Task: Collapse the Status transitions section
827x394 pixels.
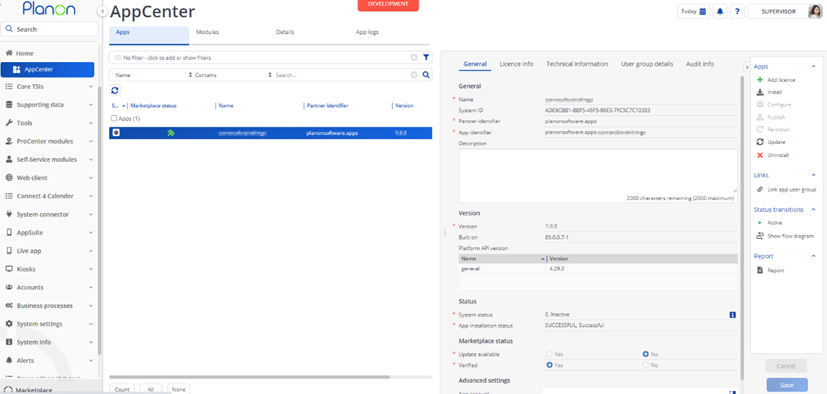Action: click(x=813, y=209)
